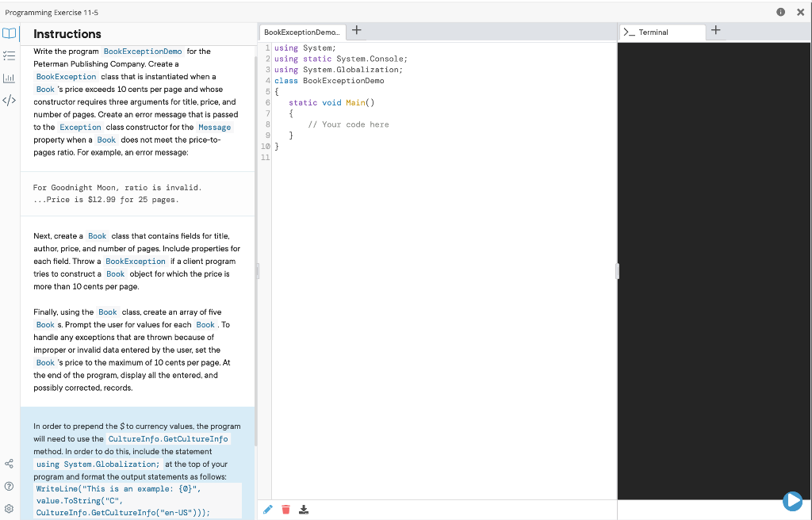Screen dimensions: 812x520
Task: Open help question mark icon
Action: coord(10,485)
